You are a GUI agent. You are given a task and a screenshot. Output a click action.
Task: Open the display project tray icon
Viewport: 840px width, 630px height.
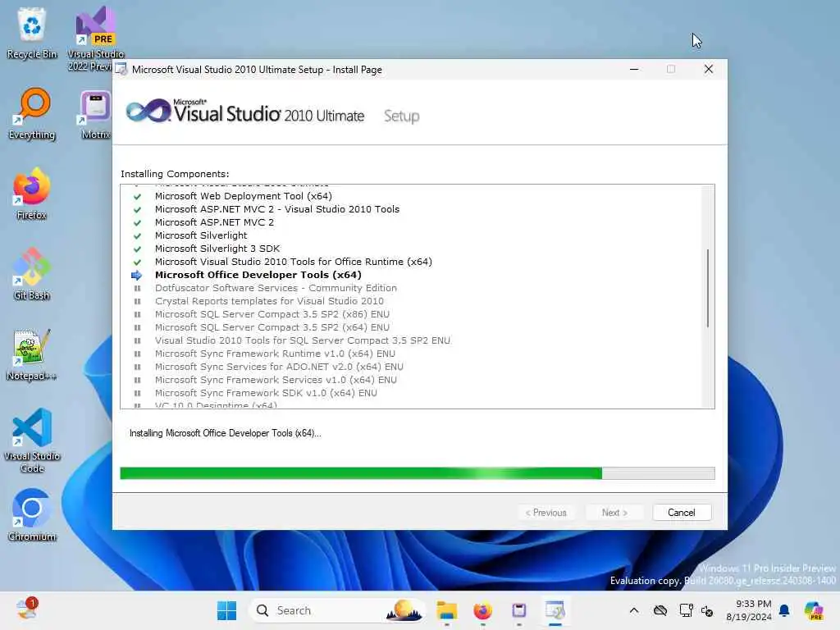(686, 610)
